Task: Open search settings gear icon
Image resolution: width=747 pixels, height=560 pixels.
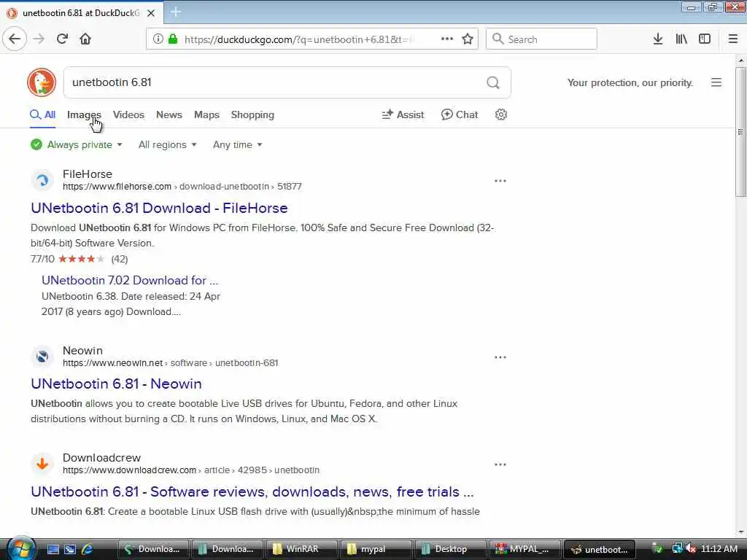Action: [500, 114]
